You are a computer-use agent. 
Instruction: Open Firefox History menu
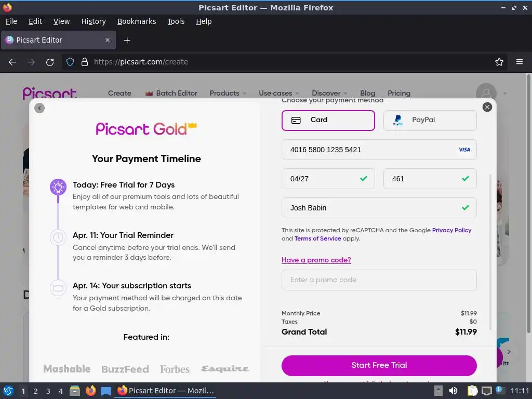pos(94,21)
